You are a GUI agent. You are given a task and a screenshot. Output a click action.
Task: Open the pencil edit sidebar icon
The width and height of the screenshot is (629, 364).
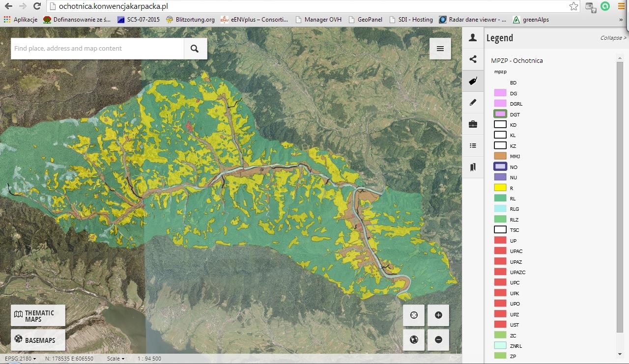(x=473, y=103)
